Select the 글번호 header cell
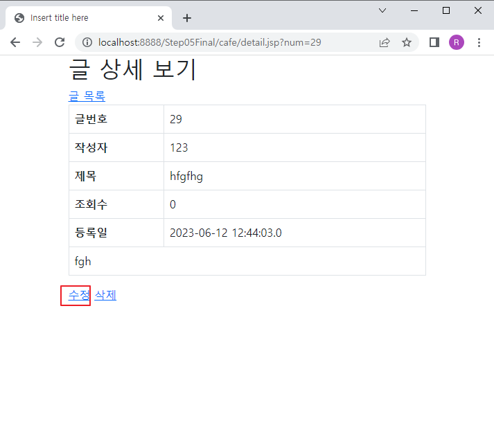The height and width of the screenshot is (448, 494). [116, 119]
